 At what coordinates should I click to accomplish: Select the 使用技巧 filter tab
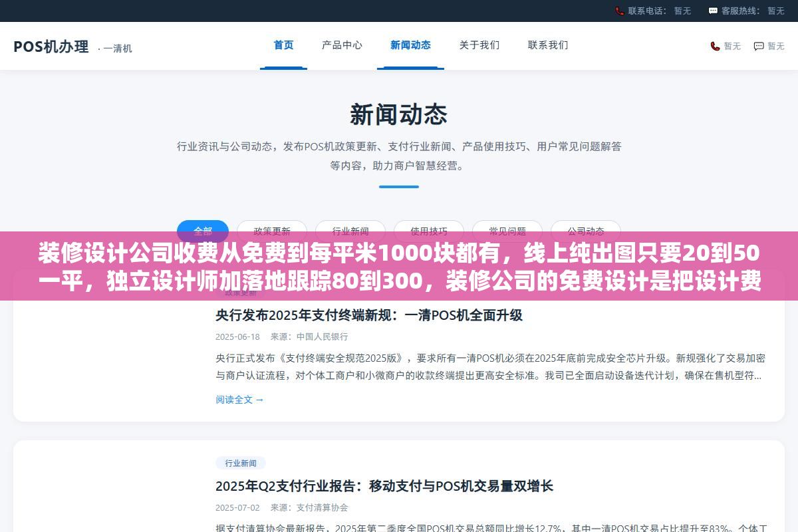[429, 231]
